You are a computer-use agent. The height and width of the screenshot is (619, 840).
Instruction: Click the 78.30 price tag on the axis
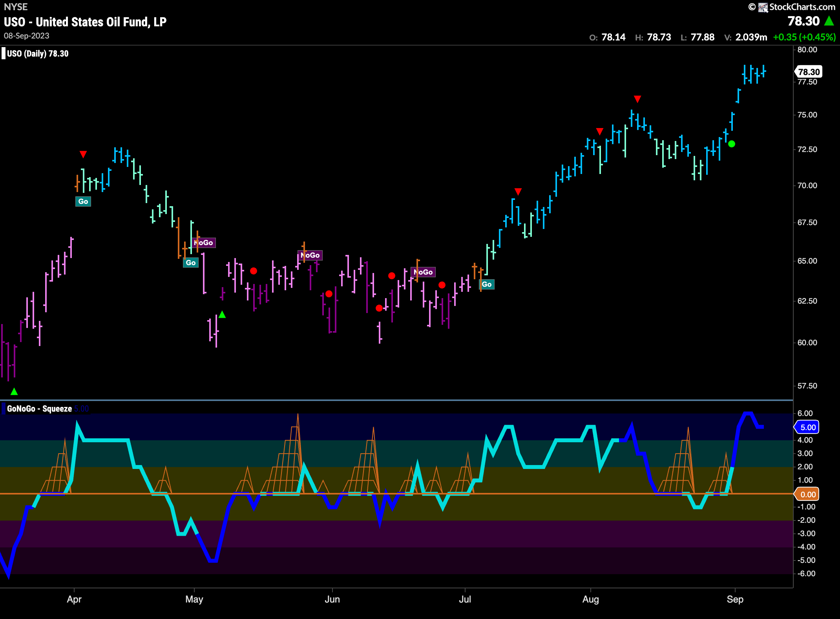click(x=809, y=72)
